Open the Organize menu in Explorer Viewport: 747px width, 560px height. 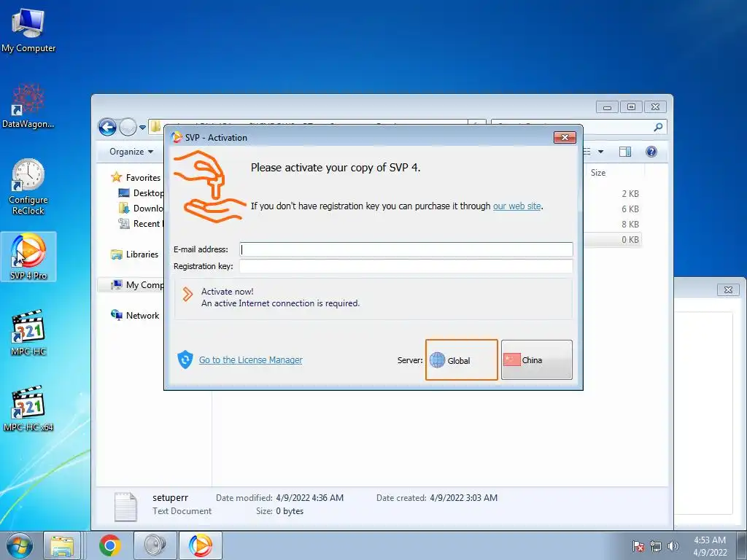pyautogui.click(x=131, y=152)
